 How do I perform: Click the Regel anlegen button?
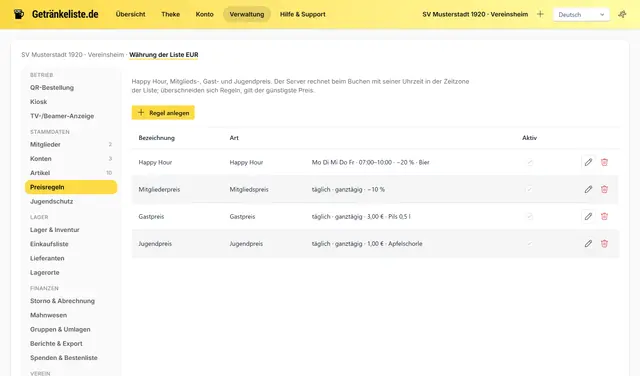click(x=163, y=113)
